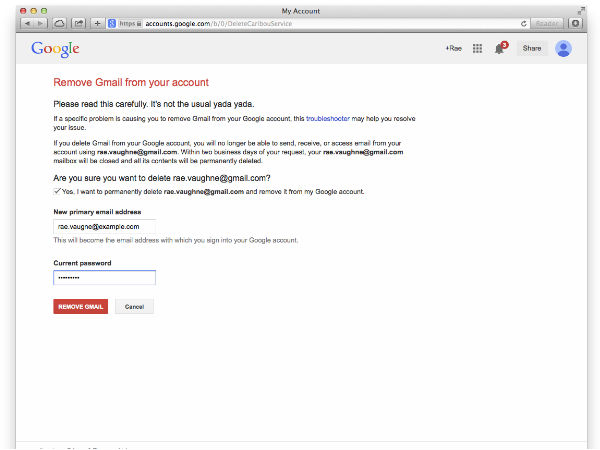The image size is (600, 450).
Task: Click the Share icon in Safari toolbar
Action: (x=78, y=22)
